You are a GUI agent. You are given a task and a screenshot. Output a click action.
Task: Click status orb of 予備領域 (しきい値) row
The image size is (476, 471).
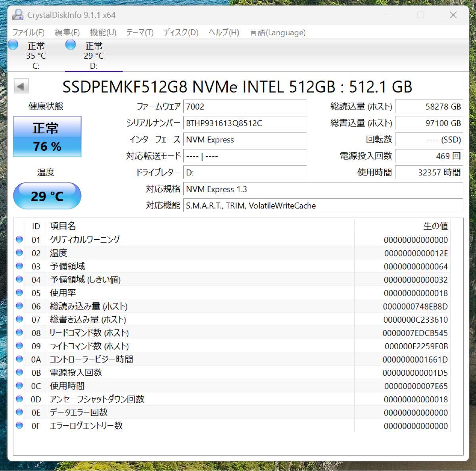19,279
